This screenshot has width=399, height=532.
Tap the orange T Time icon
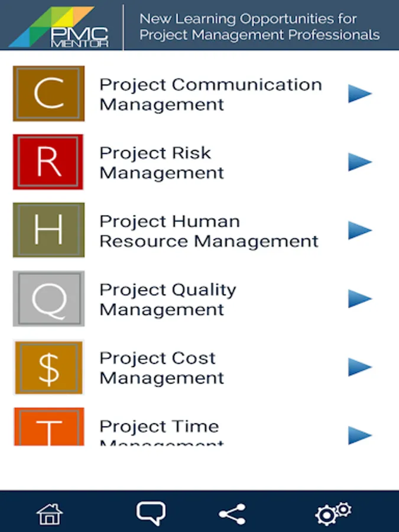[49, 426]
